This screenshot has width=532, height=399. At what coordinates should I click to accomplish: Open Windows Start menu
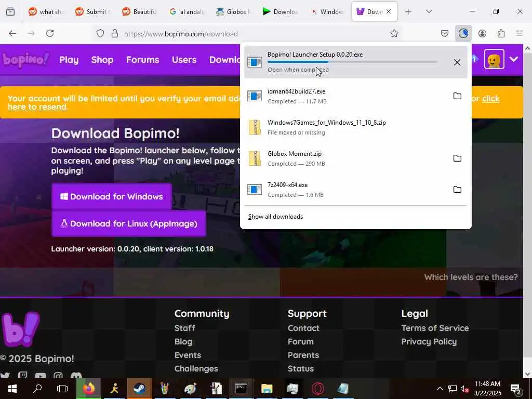click(12, 389)
